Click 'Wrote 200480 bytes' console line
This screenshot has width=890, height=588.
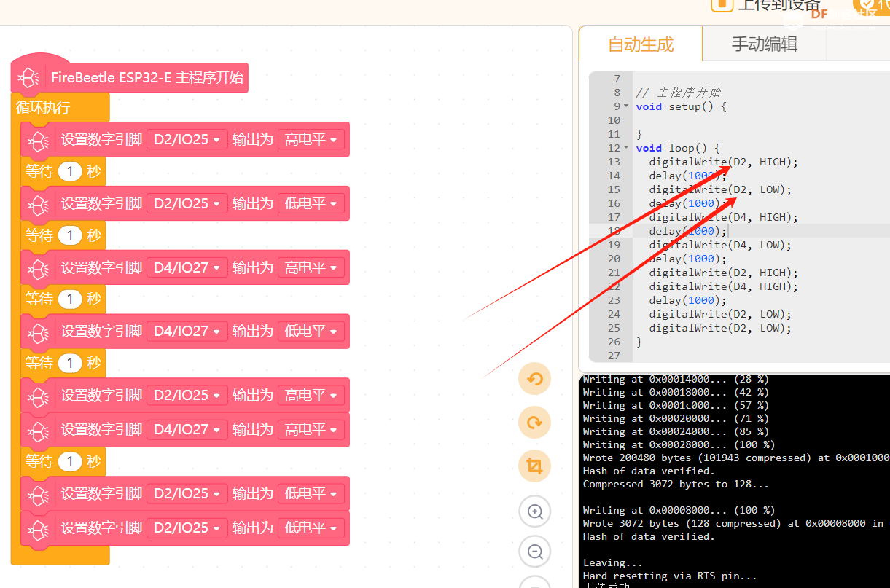click(x=735, y=458)
